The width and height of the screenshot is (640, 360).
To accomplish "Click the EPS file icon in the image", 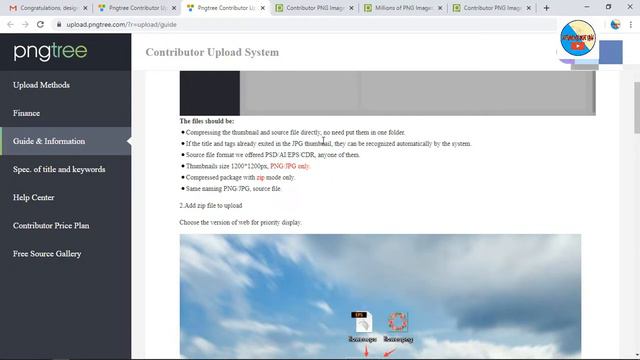I will pyautogui.click(x=362, y=322).
